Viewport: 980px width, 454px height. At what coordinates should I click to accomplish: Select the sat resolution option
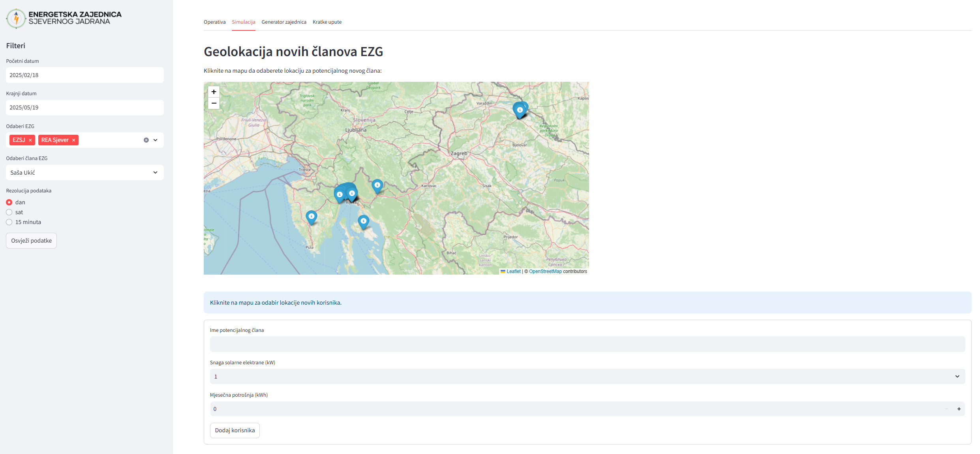(x=9, y=212)
